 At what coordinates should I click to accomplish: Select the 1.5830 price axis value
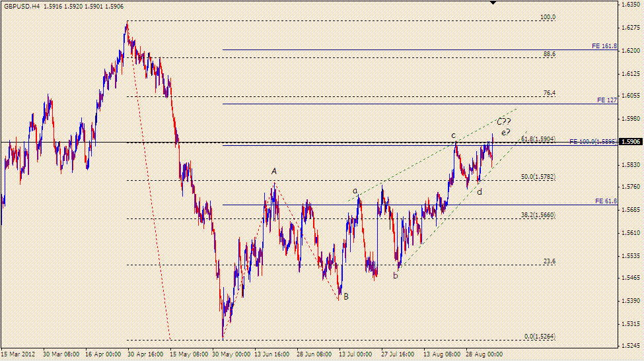(630, 164)
